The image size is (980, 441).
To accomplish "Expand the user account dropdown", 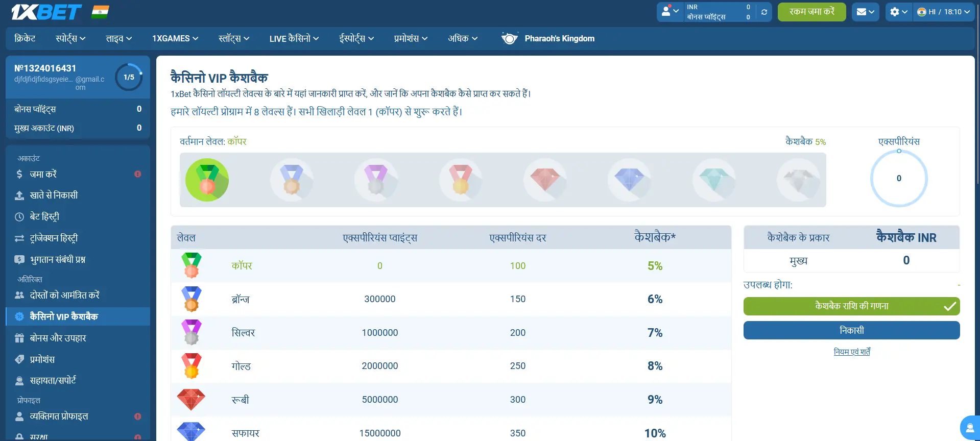I will pos(670,12).
